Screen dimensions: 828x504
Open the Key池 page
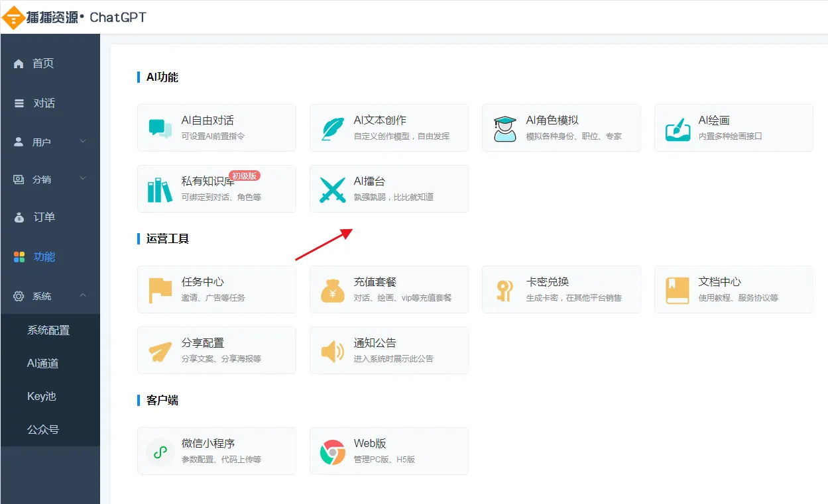click(x=41, y=396)
